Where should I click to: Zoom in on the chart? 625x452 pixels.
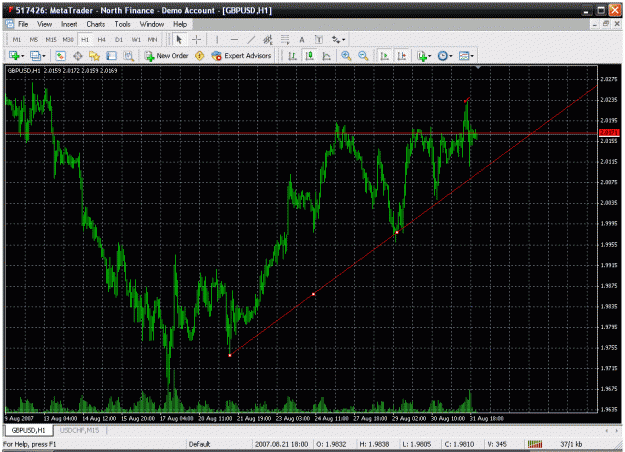pyautogui.click(x=346, y=56)
